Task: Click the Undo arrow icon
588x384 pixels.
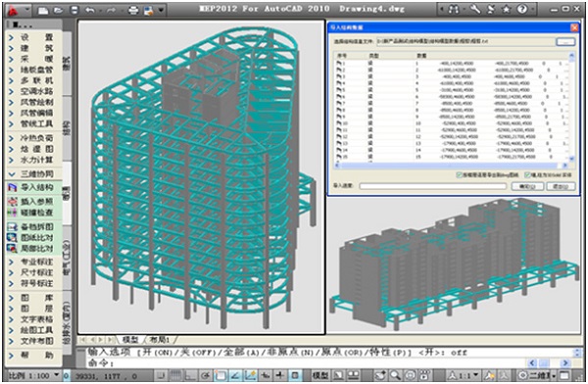Action: [89, 10]
